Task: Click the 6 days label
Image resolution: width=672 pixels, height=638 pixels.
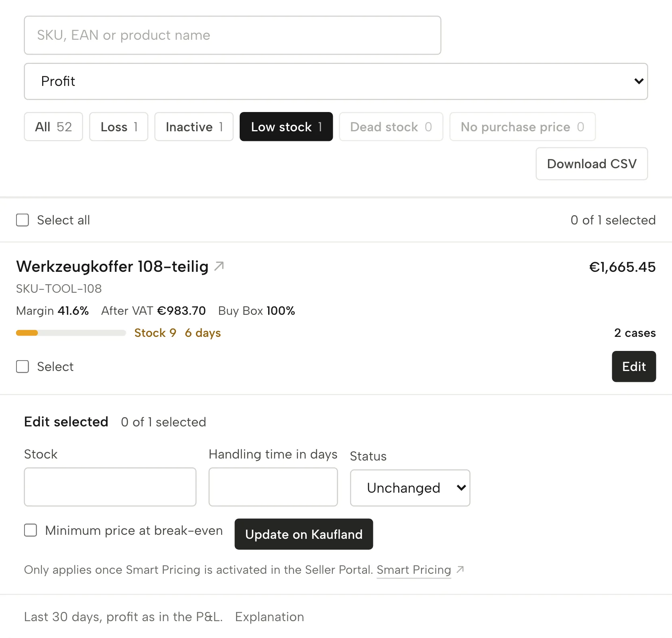Action: [x=203, y=333]
